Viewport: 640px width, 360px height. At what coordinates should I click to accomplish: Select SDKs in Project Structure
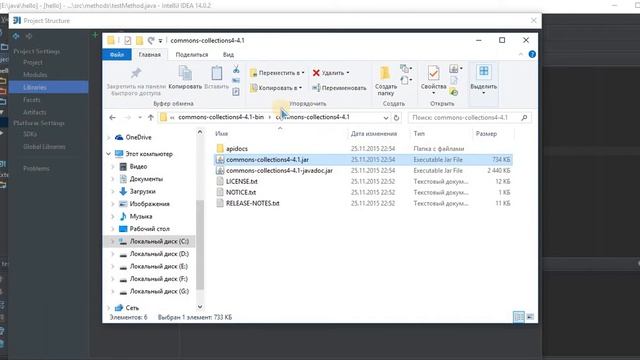30,134
